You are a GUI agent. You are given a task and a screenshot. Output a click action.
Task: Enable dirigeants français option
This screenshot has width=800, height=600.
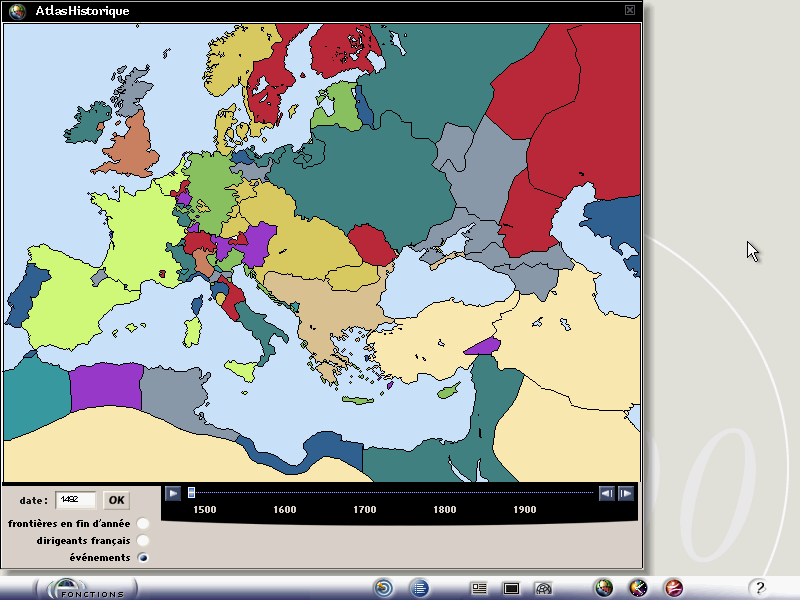[x=143, y=540]
